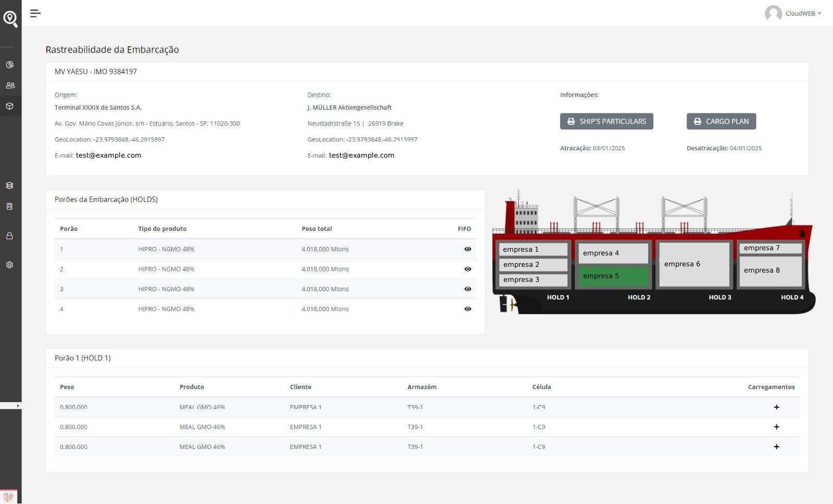Expand loadings in last Porão 1 row
The image size is (833, 504).
(776, 447)
